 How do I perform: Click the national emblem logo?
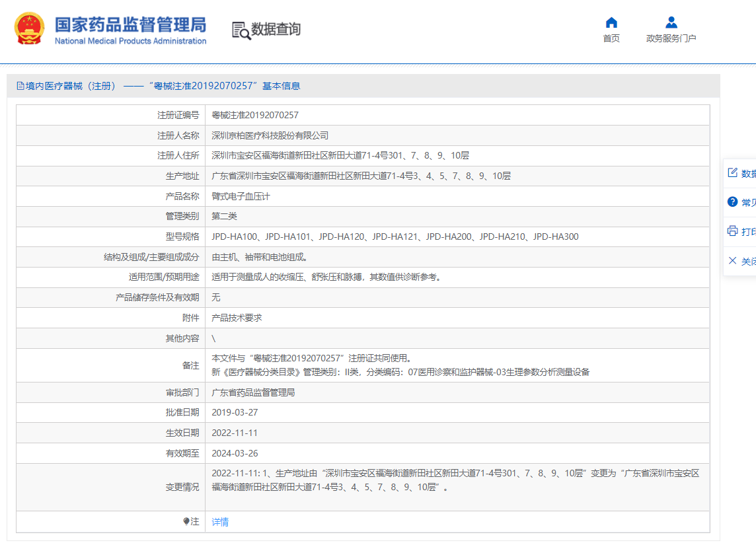coord(29,29)
